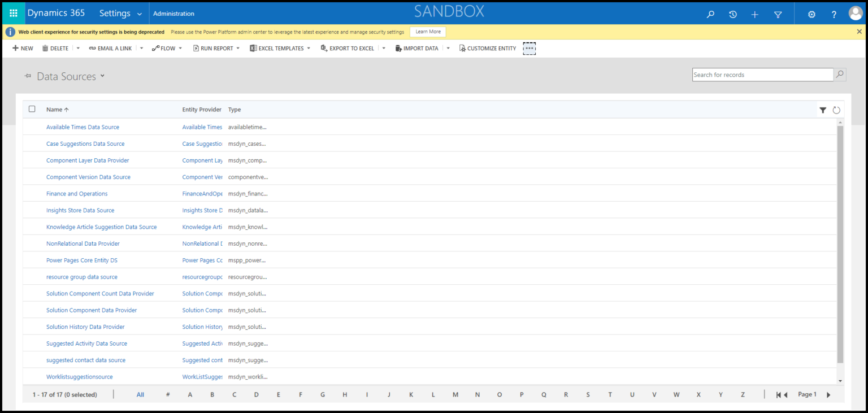Toggle the select all rows checkbox
868x413 pixels.
(x=32, y=109)
